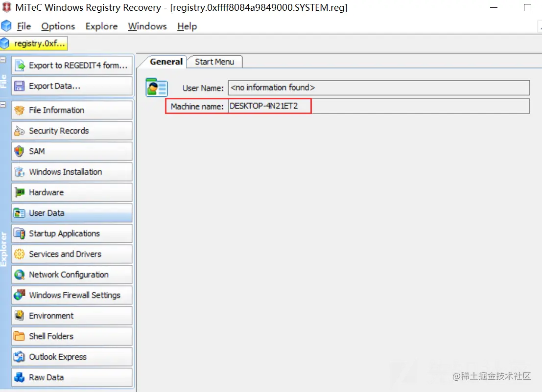Click the Hardware card icon
Image resolution: width=542 pixels, height=392 pixels.
coord(20,192)
